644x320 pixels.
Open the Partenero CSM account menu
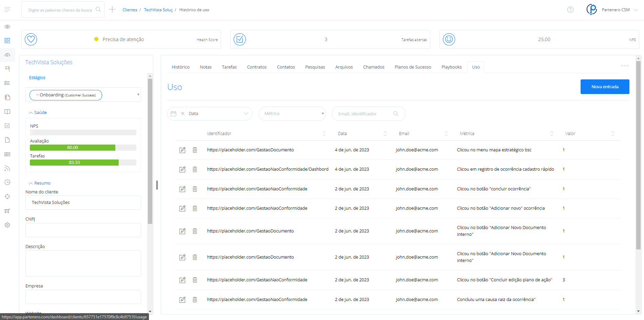click(x=612, y=10)
